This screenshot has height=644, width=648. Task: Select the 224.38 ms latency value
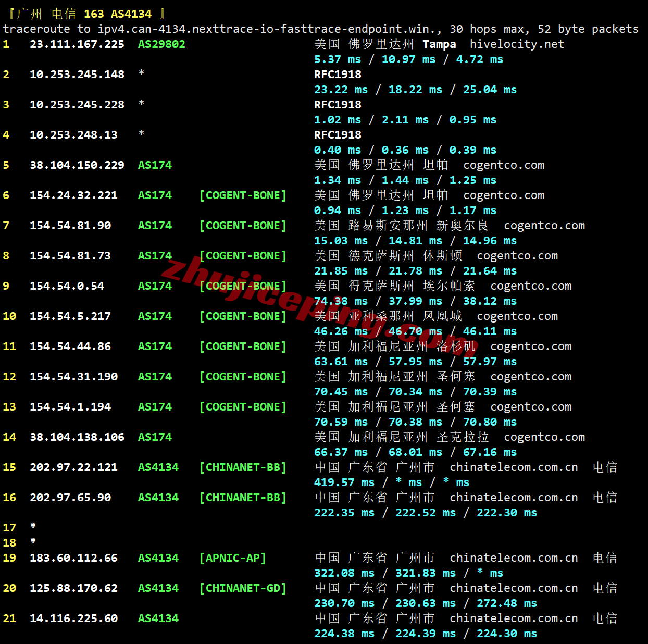pos(344,634)
